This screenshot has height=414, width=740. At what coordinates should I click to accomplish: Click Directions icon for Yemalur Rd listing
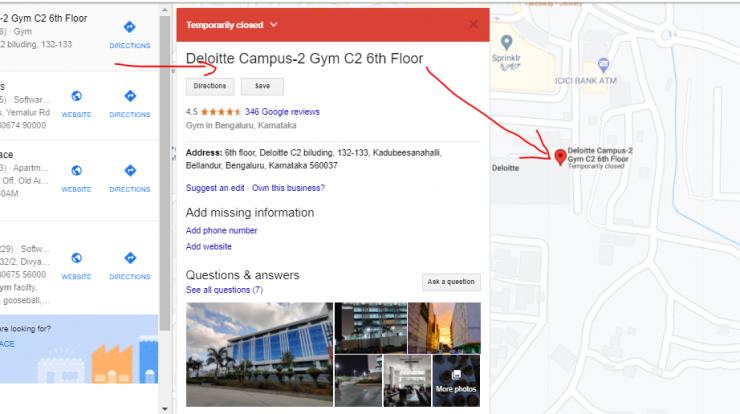tap(130, 96)
